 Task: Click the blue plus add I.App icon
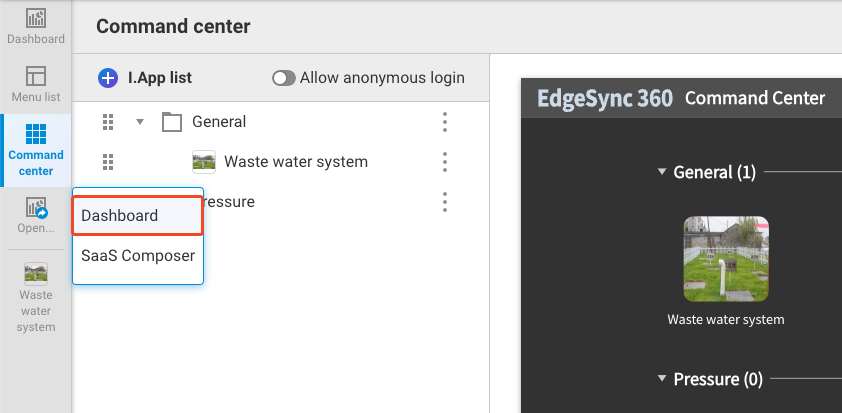point(108,78)
